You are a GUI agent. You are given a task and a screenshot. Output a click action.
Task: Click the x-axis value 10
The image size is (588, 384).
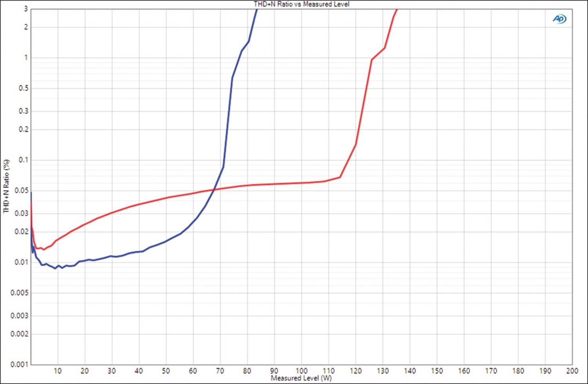(x=58, y=371)
